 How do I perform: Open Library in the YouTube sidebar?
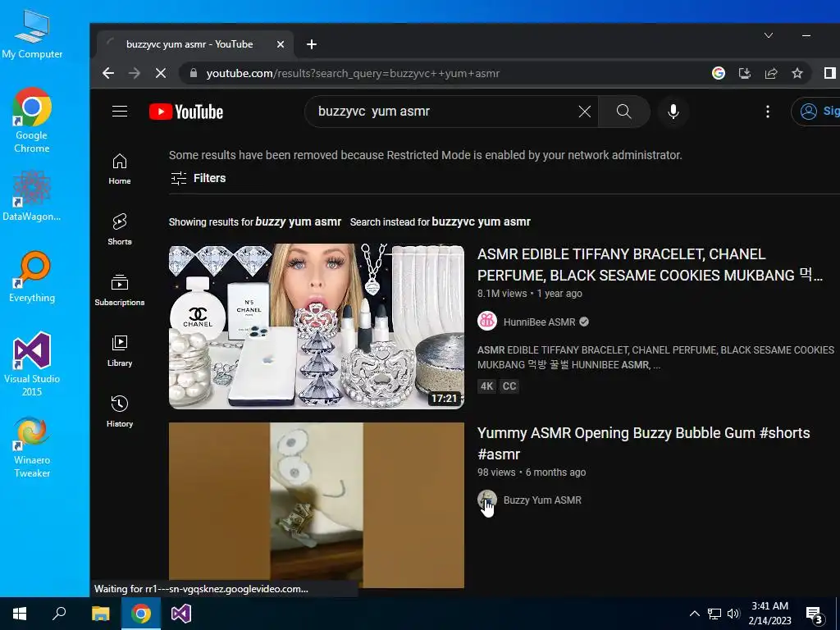120,350
